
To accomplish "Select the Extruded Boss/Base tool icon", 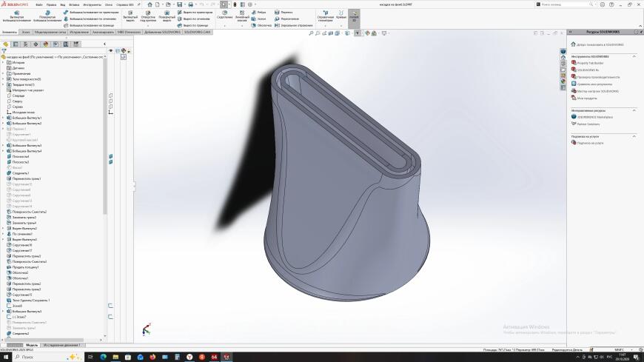I will [17, 13].
